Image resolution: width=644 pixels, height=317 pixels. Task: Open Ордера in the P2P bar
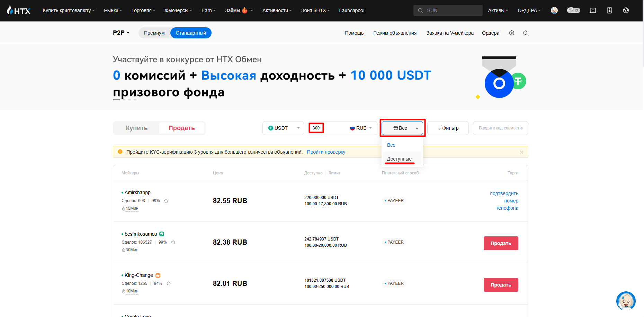491,33
